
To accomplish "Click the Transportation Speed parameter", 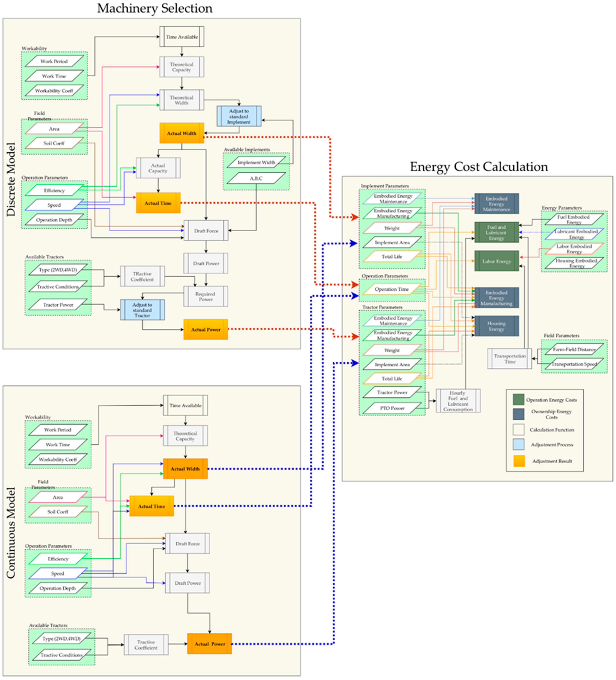I will coord(574,364).
